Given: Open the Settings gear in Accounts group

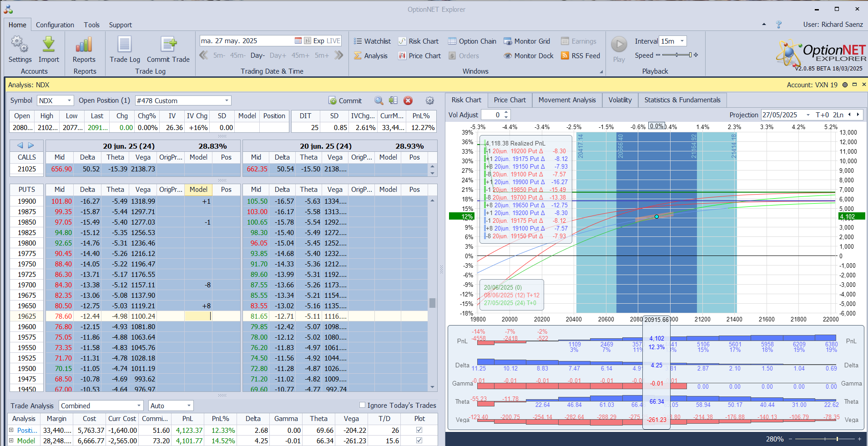Looking at the screenshot, I should click(x=20, y=50).
